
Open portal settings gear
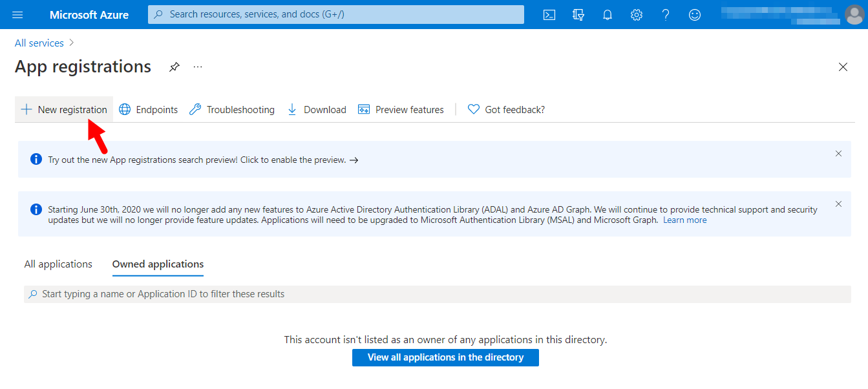[x=637, y=14]
